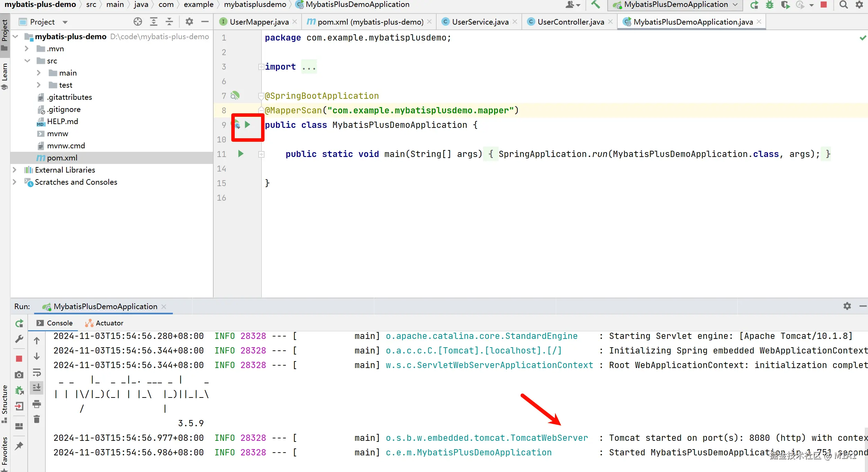This screenshot has width=868, height=472.
Task: Toggle soft-wrap in console
Action: [37, 373]
